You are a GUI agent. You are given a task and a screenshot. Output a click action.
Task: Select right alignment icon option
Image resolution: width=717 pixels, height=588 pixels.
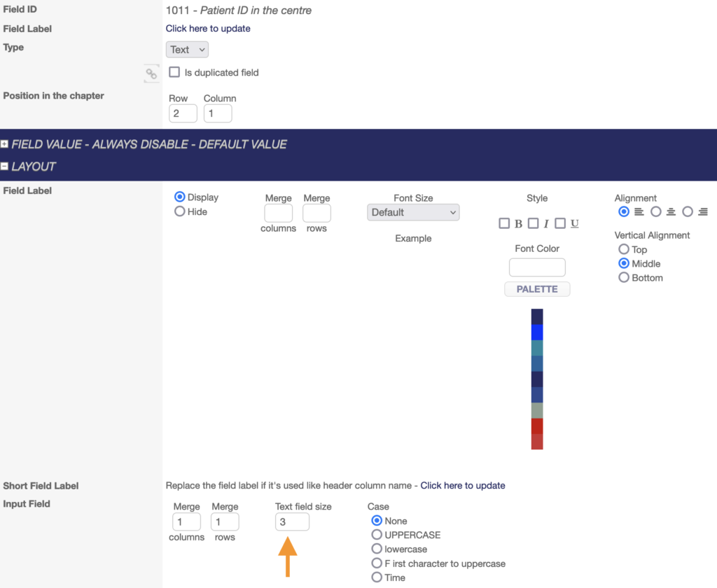(x=688, y=211)
